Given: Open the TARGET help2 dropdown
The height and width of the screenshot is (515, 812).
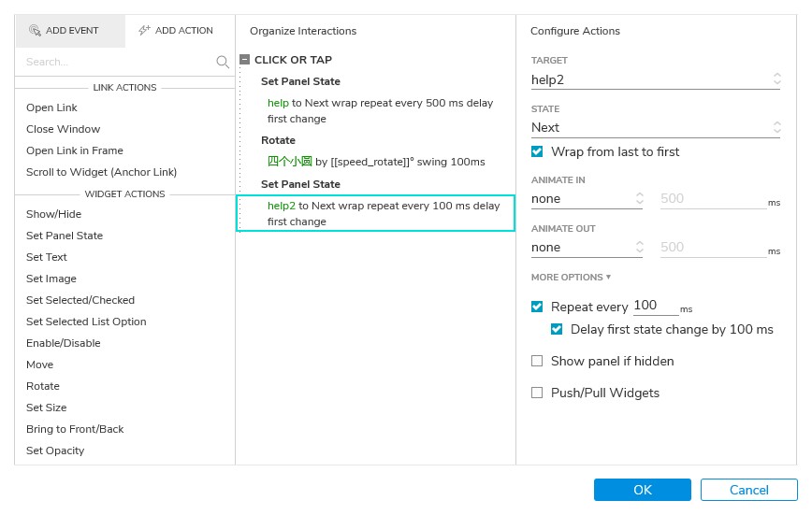Looking at the screenshot, I should click(655, 79).
